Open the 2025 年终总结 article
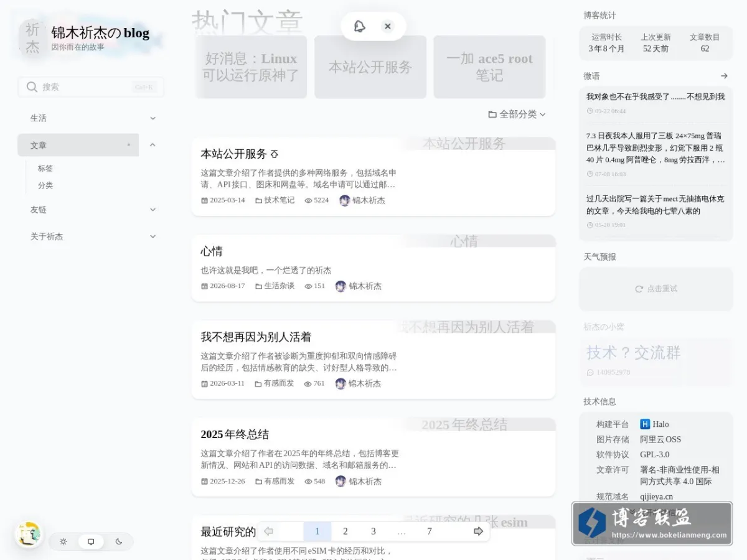The width and height of the screenshot is (747, 560). 235,434
